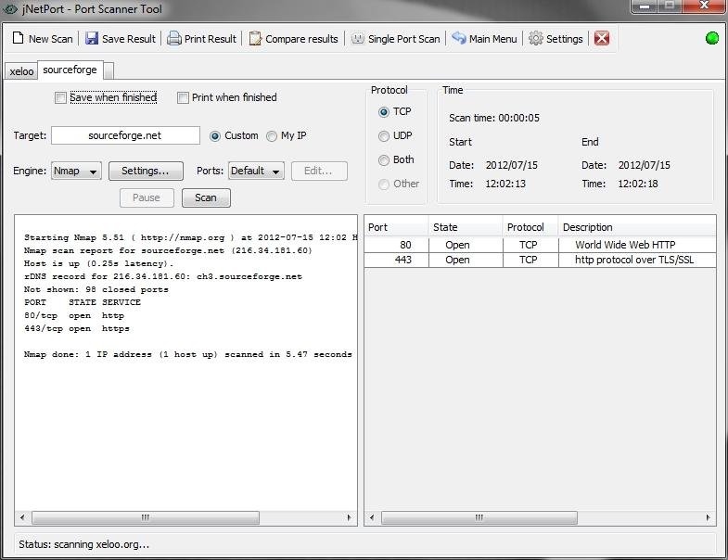Click the Target input field
The height and width of the screenshot is (560, 728).
[125, 135]
